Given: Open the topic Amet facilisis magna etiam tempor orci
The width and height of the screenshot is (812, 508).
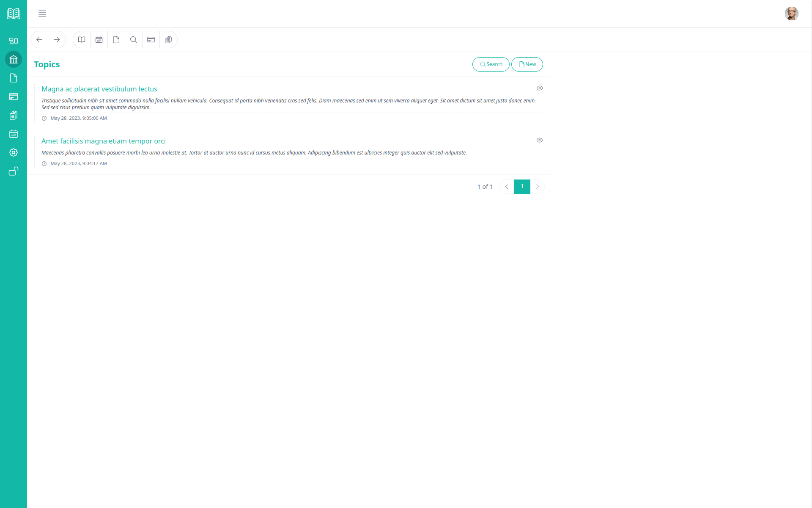Looking at the screenshot, I should click(x=104, y=141).
